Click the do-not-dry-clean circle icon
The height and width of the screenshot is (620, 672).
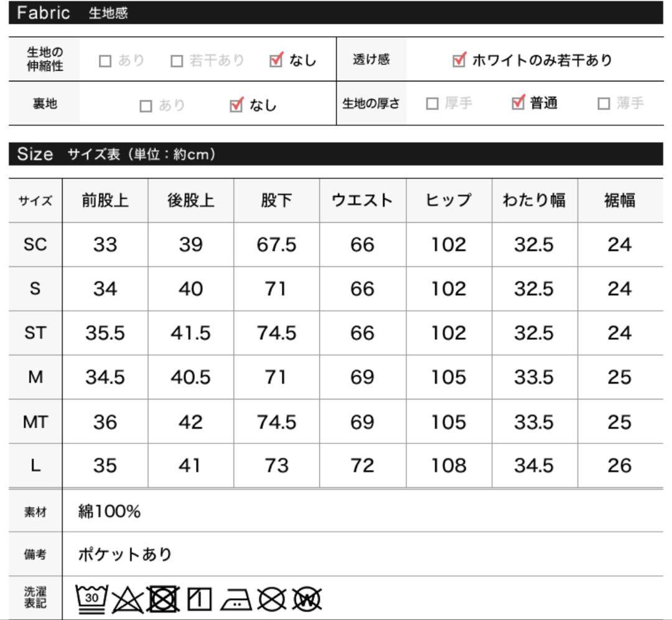pyautogui.click(x=271, y=599)
